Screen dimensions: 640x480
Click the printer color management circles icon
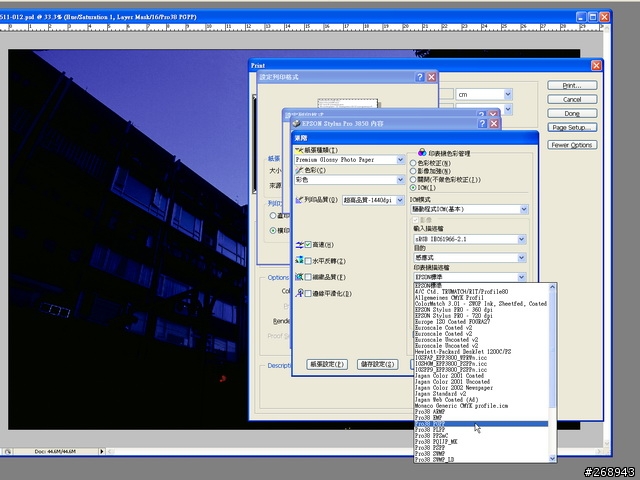point(422,153)
